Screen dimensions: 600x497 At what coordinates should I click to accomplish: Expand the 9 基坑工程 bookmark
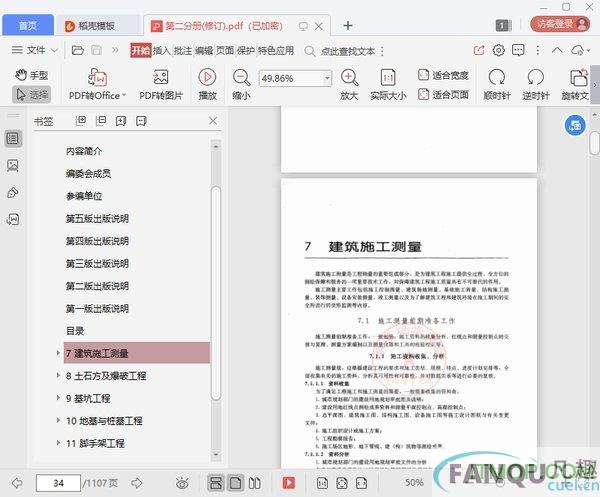58,398
